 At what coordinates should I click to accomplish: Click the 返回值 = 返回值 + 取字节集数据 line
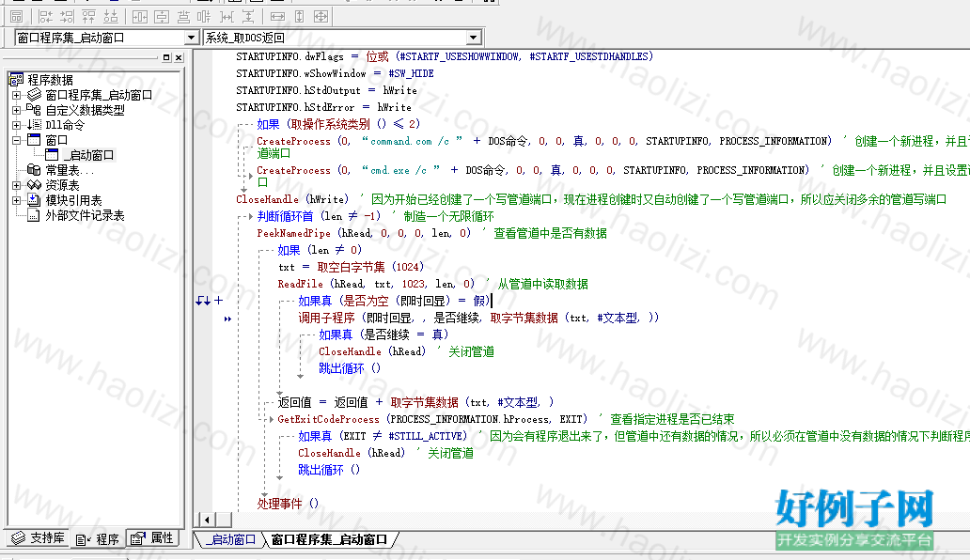tap(415, 402)
